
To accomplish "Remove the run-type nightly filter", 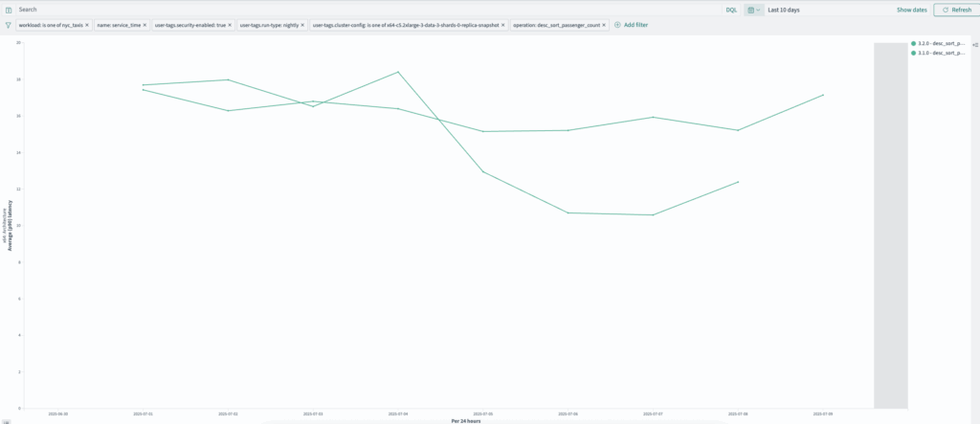I will [x=302, y=25].
